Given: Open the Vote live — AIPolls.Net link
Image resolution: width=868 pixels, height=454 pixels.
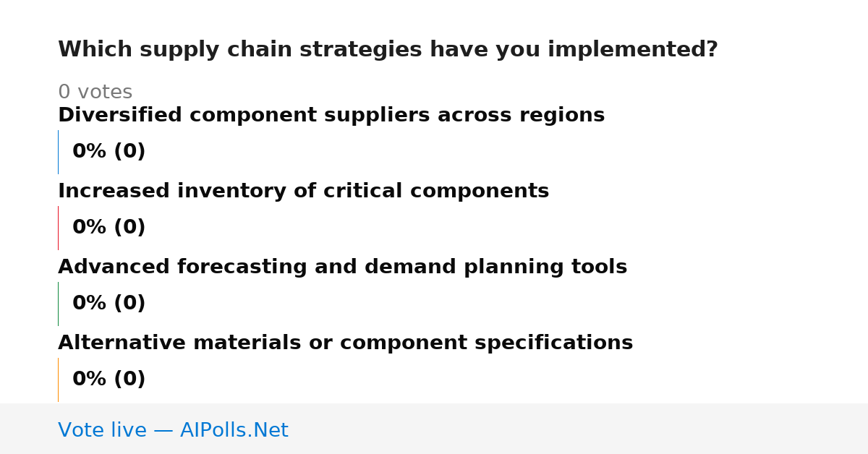Looking at the screenshot, I should pos(173,431).
